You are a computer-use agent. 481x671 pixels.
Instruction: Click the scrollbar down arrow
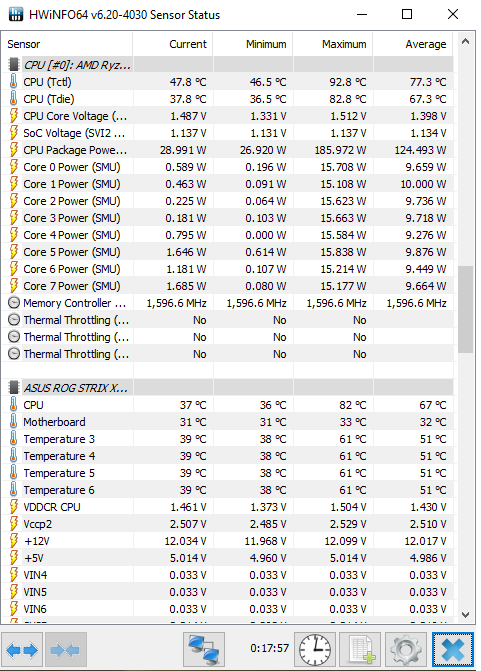[466, 615]
